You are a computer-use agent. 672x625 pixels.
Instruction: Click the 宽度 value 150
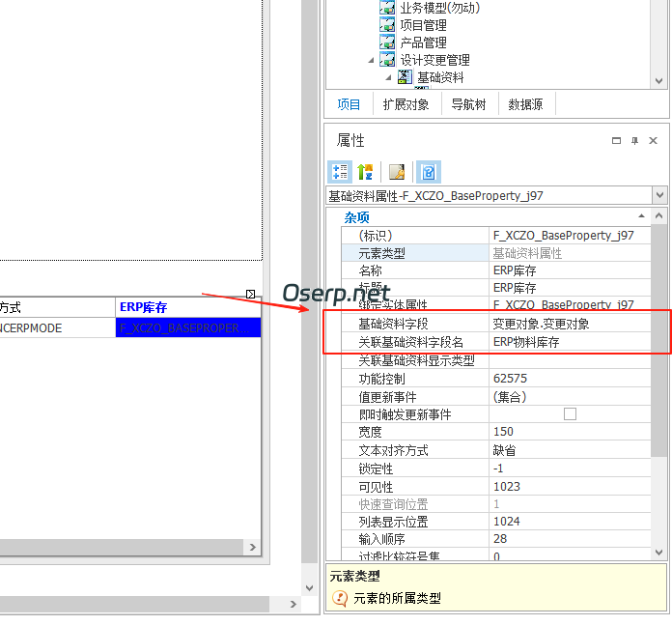[570, 432]
